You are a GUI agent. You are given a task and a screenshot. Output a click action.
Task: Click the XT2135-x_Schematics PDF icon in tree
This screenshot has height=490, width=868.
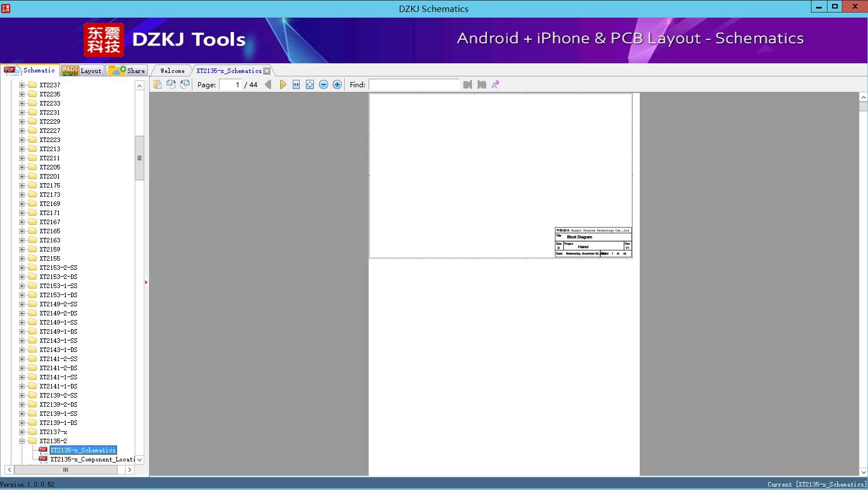click(43, 450)
